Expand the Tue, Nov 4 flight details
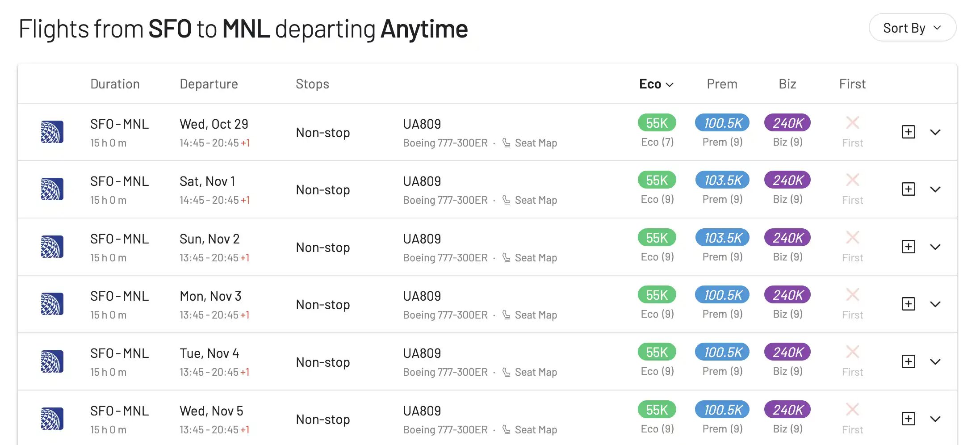This screenshot has width=980, height=445. 935,361
